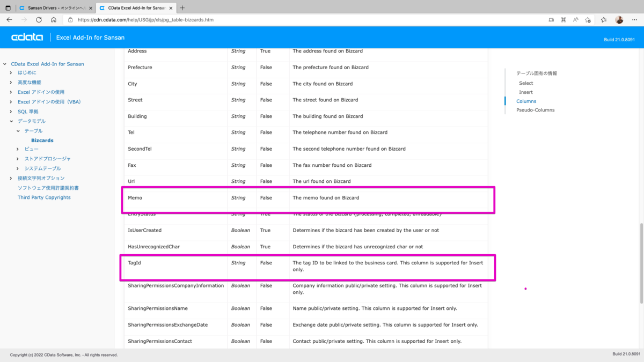Viewport: 644px width, 362px height.
Task: Open Edge settings and more menu
Action: point(634,20)
